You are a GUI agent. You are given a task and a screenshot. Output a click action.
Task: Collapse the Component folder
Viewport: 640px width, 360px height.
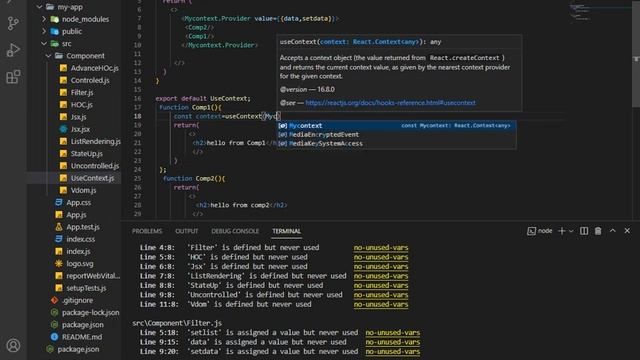click(x=49, y=56)
